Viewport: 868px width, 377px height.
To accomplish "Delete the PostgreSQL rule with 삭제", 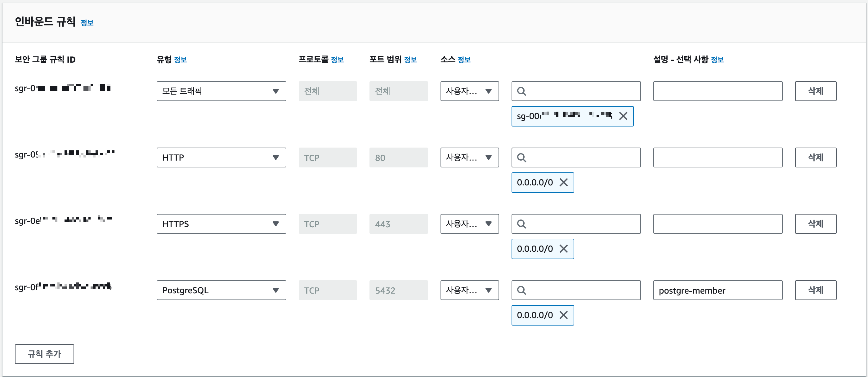I will click(x=816, y=290).
